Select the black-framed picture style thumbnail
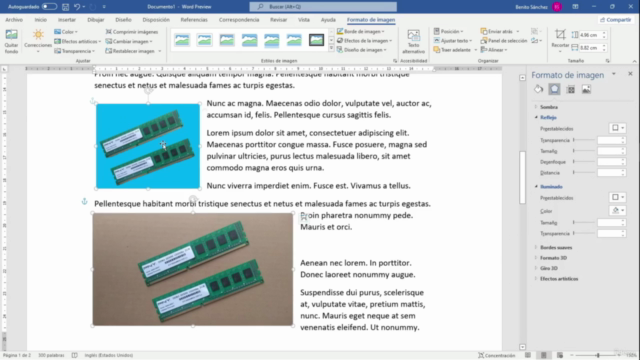The width and height of the screenshot is (640, 360). [316, 40]
